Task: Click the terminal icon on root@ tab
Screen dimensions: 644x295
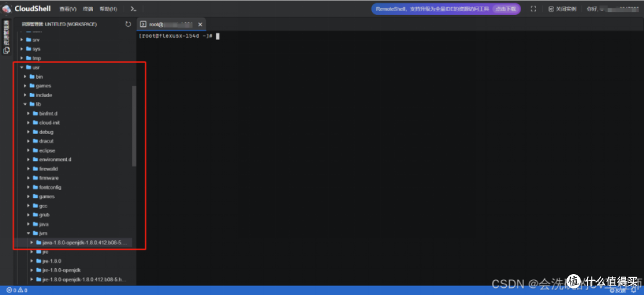Action: click(143, 24)
